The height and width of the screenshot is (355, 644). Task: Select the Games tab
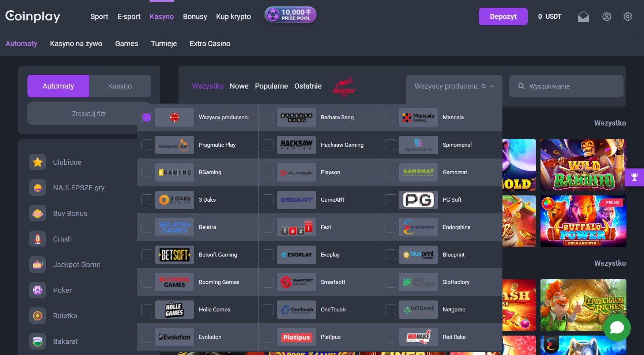point(127,44)
